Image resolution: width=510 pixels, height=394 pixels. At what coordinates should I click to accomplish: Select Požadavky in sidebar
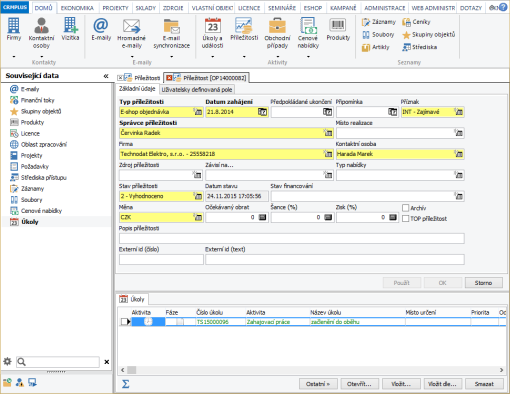(x=30, y=167)
